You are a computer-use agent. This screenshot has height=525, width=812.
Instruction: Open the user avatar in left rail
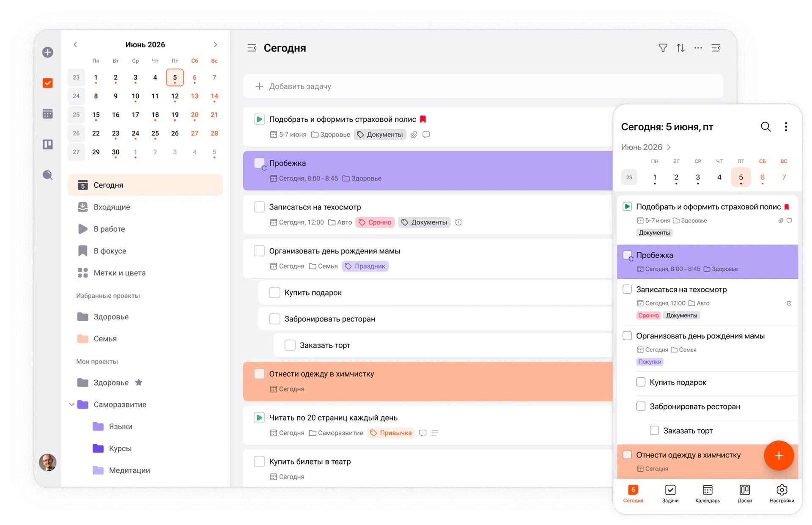pos(48,462)
